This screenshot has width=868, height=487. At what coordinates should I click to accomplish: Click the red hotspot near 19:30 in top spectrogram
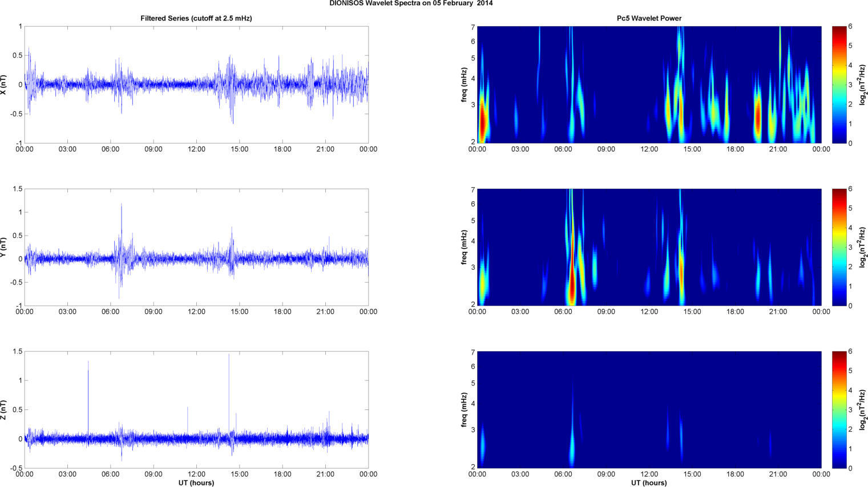[758, 118]
